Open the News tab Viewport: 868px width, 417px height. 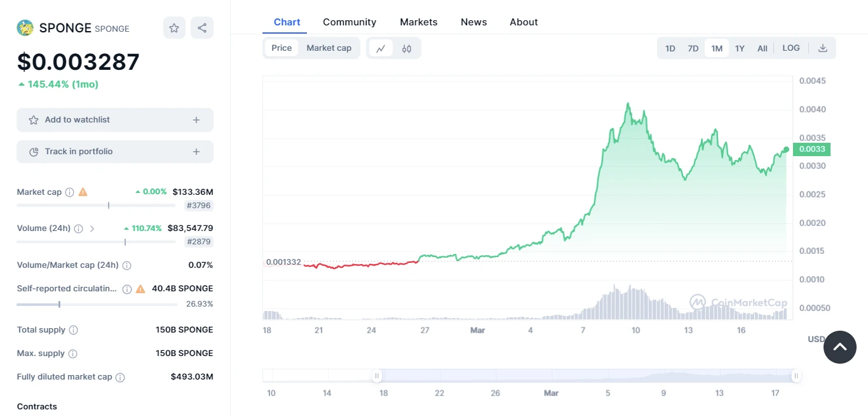pos(474,22)
